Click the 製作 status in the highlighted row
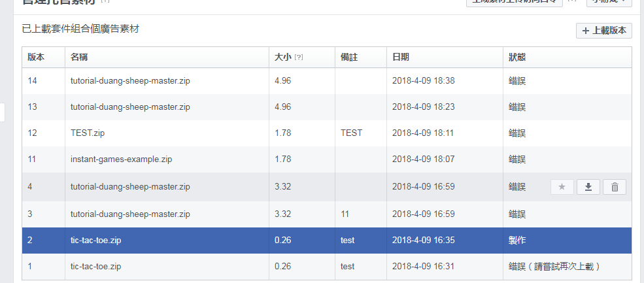644x283 pixels. [x=517, y=241]
